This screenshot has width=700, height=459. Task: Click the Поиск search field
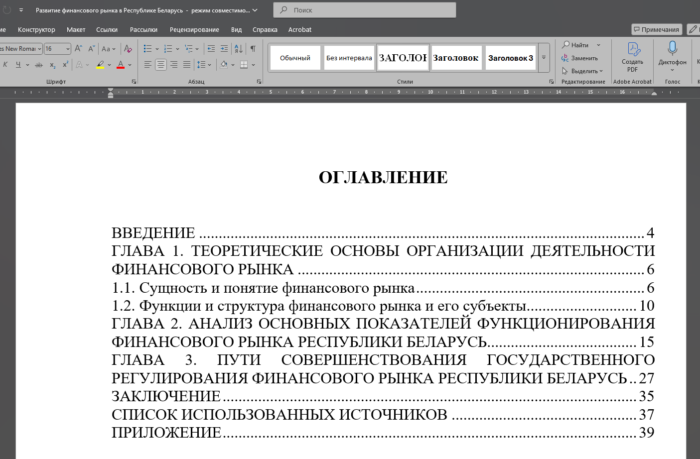pos(365,10)
